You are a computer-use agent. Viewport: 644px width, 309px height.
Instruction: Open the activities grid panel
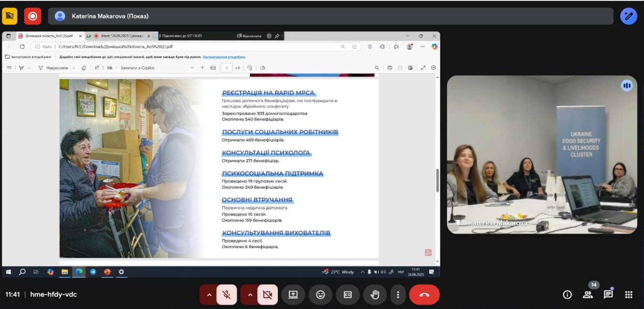[629, 295]
